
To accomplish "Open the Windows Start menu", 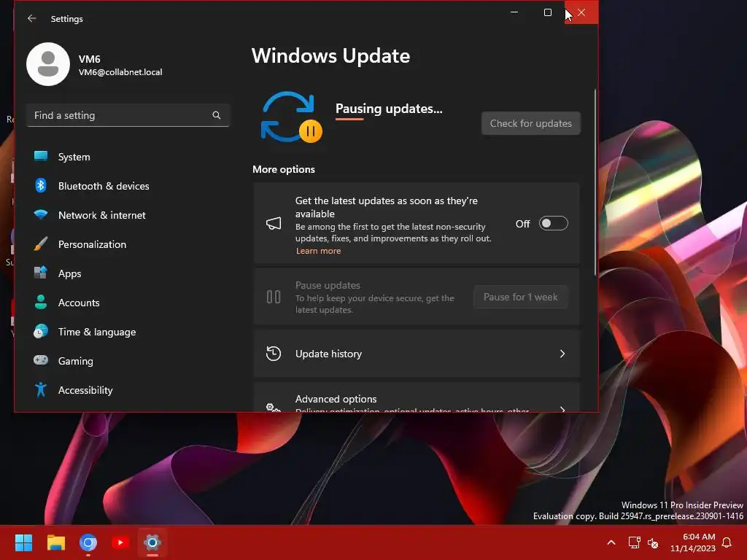I will tap(23, 542).
